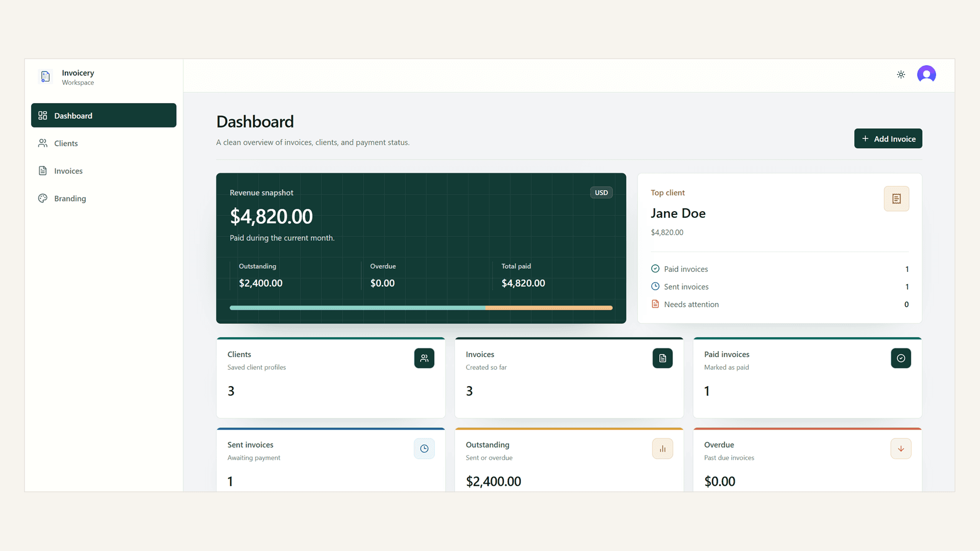Click the Revenue snapshot label
The width and height of the screenshot is (980, 551).
click(x=261, y=193)
